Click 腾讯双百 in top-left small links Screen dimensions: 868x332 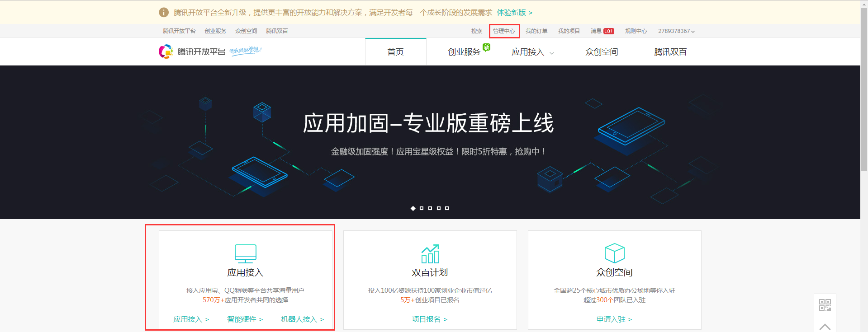277,31
